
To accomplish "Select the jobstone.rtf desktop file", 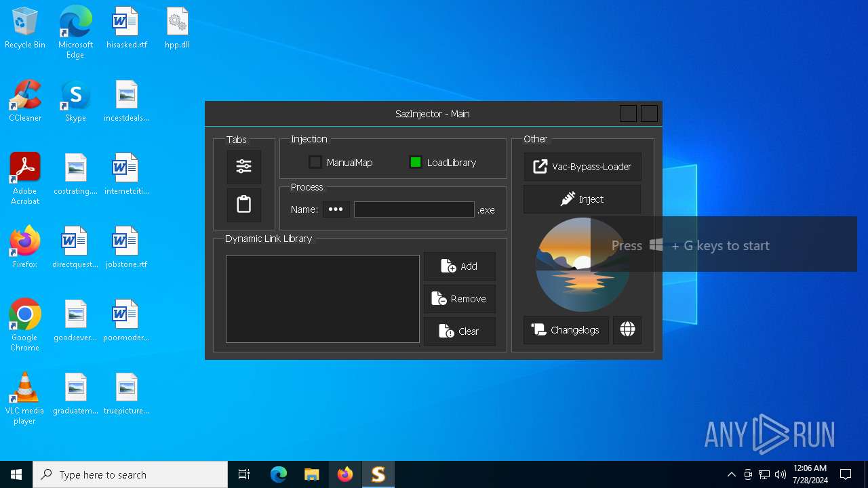I will click(126, 248).
